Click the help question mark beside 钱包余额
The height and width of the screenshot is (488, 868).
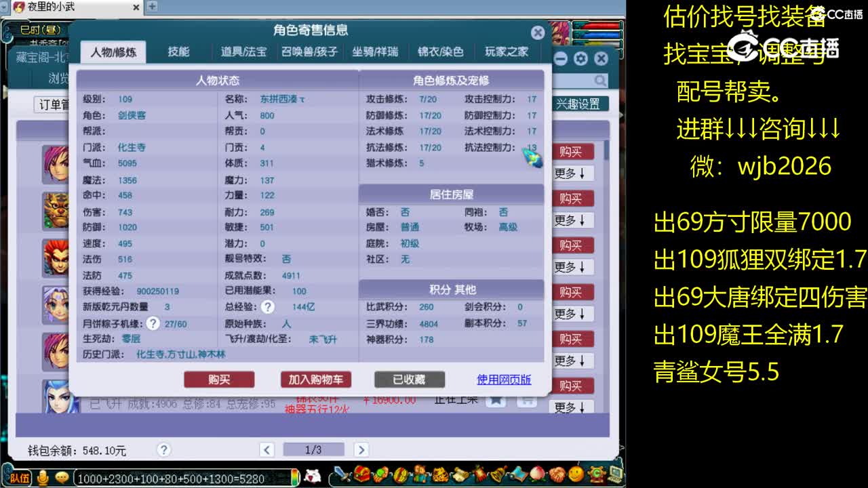point(163,449)
